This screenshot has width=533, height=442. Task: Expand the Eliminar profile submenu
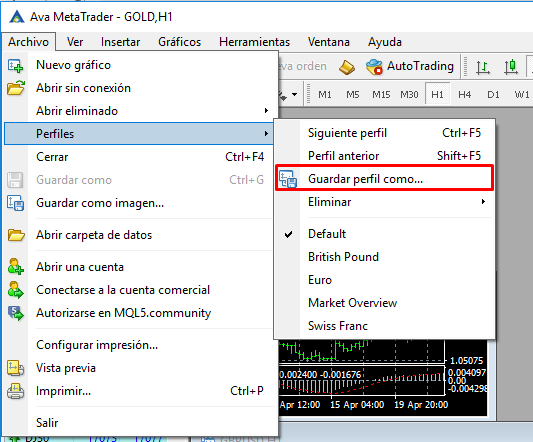(x=483, y=202)
